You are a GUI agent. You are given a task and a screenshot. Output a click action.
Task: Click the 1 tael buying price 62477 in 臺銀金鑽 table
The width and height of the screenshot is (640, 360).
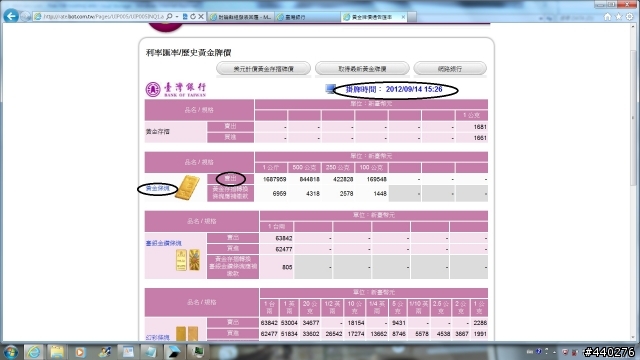[284, 249]
